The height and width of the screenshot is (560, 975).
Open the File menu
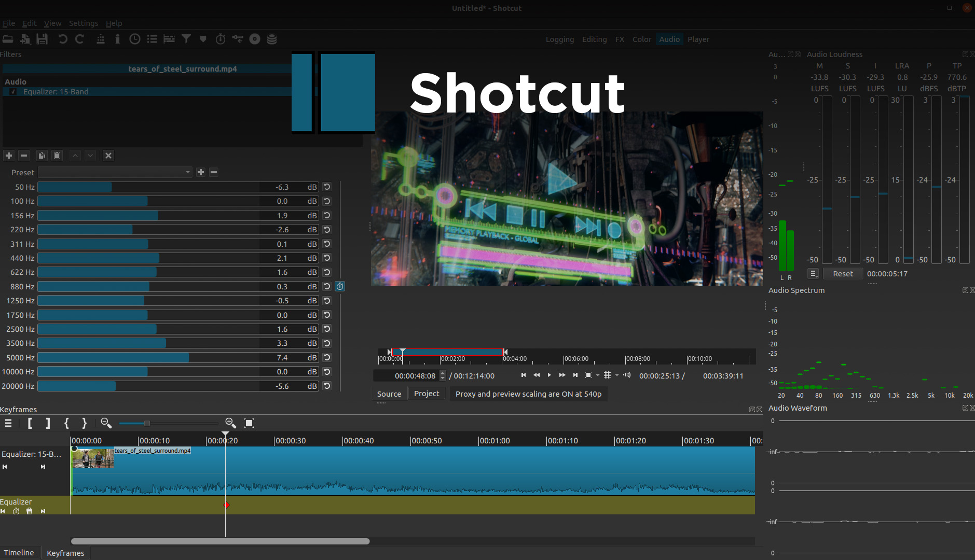pyautogui.click(x=9, y=23)
